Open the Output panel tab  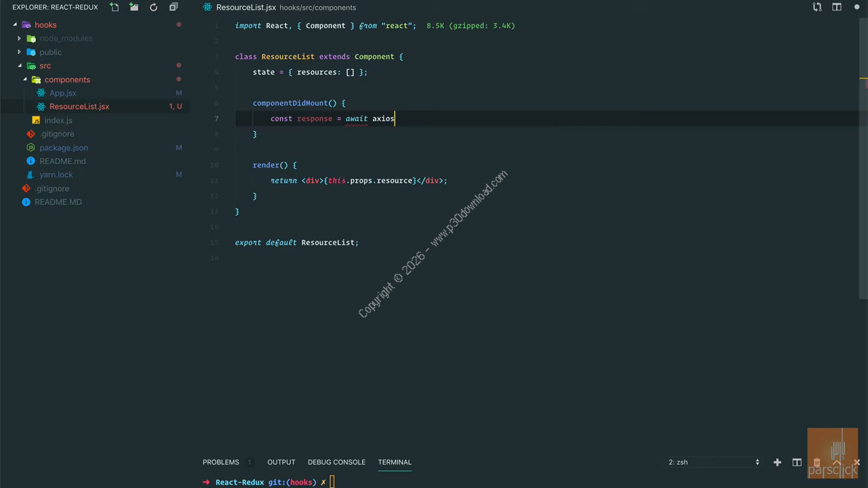(x=281, y=462)
